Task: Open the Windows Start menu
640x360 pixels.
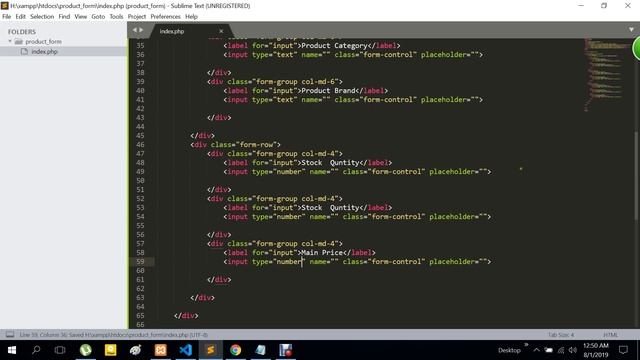Action: coord(12,350)
